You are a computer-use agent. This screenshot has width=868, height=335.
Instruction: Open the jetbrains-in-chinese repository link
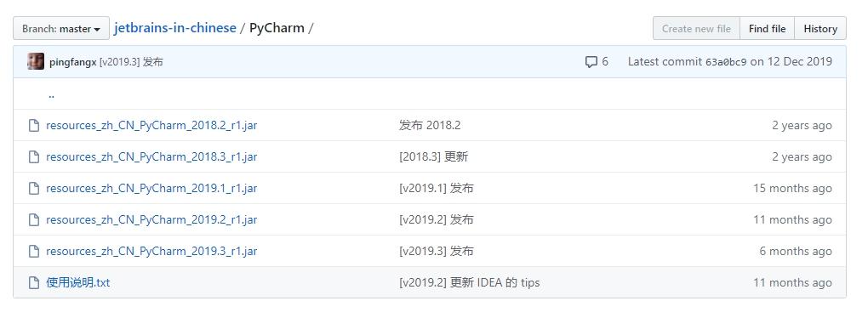pos(175,28)
